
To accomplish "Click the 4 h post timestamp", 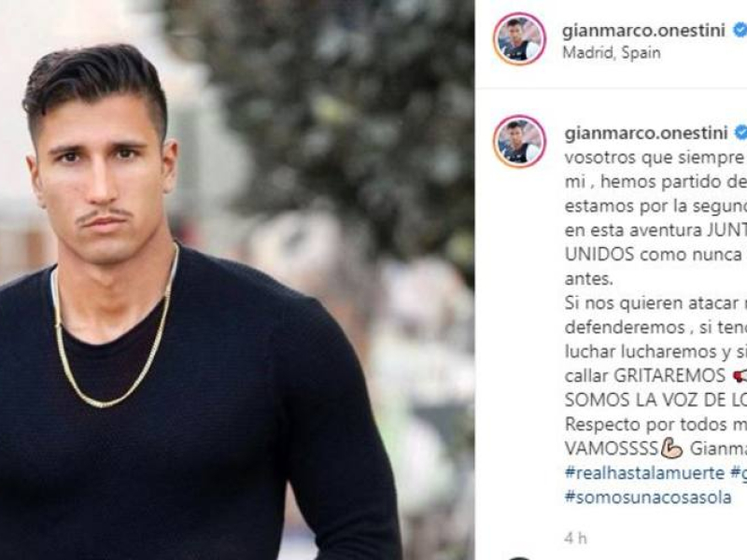I will 575,539.
